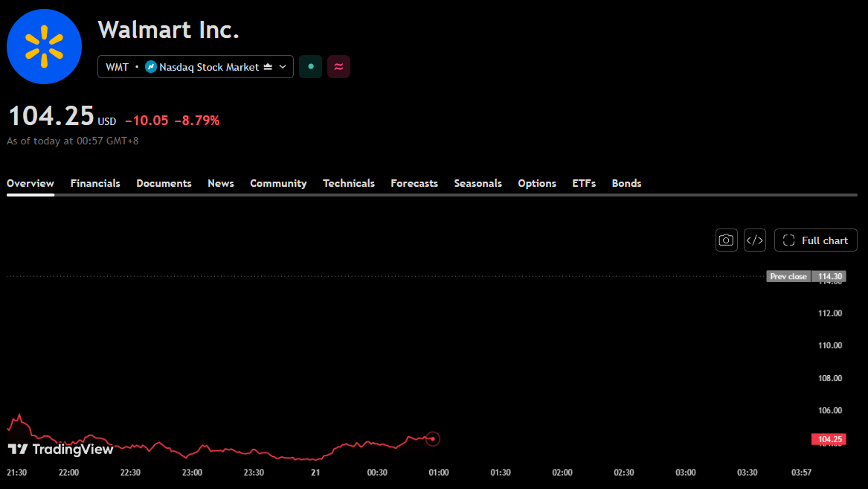868x489 pixels.
Task: Go to the News tab
Action: click(221, 183)
